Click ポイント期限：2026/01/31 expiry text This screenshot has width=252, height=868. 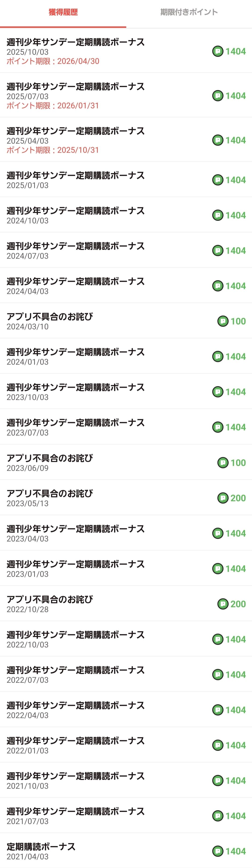click(53, 106)
